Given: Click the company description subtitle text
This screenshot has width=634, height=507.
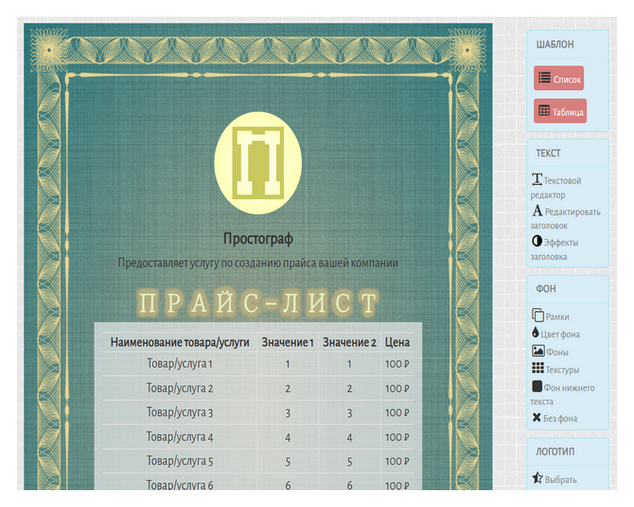Looking at the screenshot, I should pyautogui.click(x=258, y=263).
